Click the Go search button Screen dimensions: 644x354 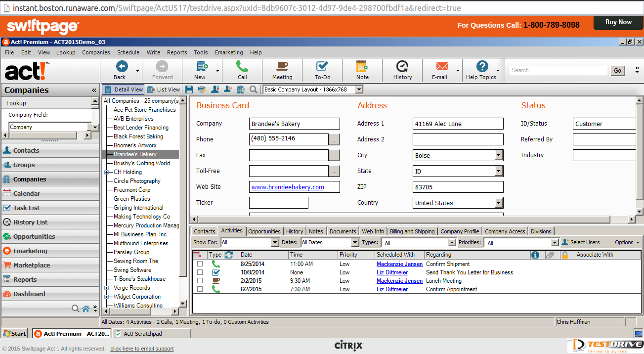pyautogui.click(x=618, y=71)
